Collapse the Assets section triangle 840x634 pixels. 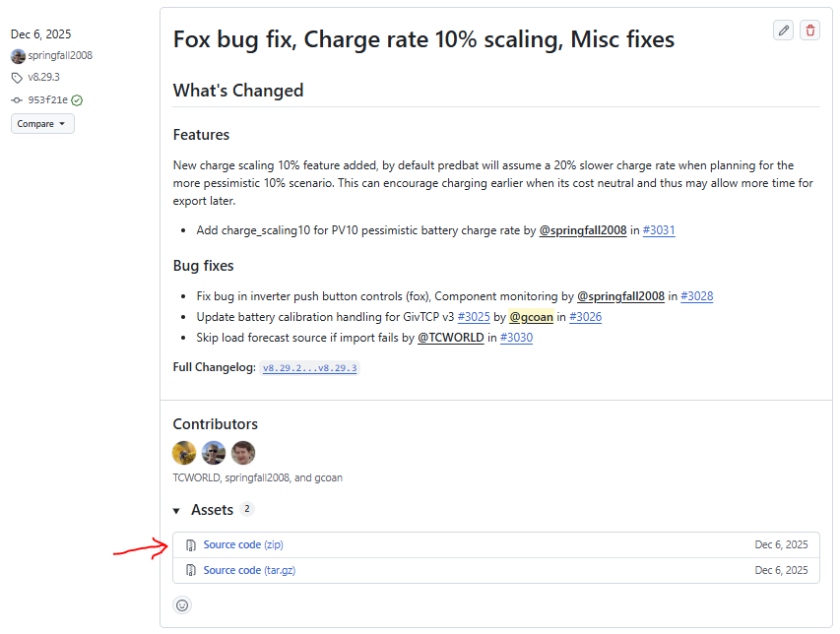click(176, 511)
